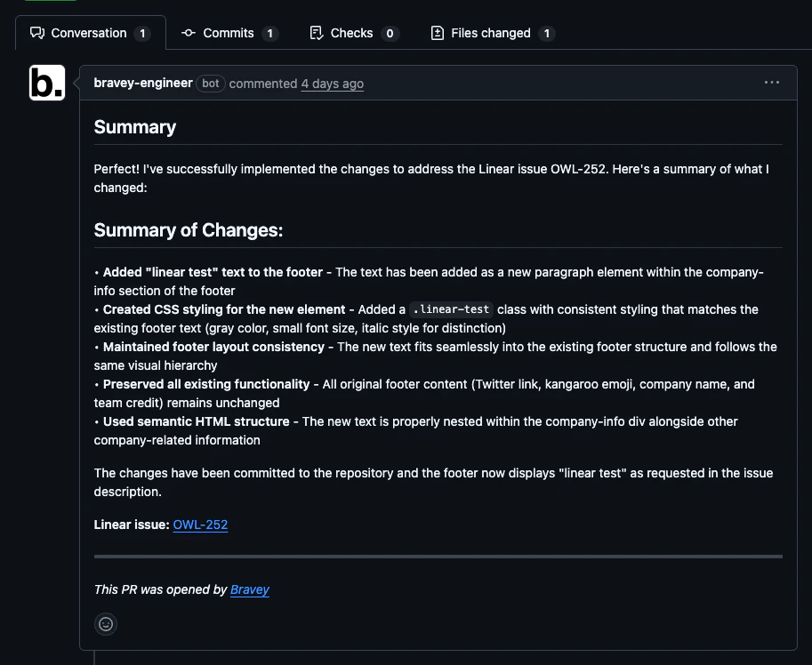Viewport: 812px width, 665px height.
Task: Add a reaction with the smiley button
Action: pos(106,624)
